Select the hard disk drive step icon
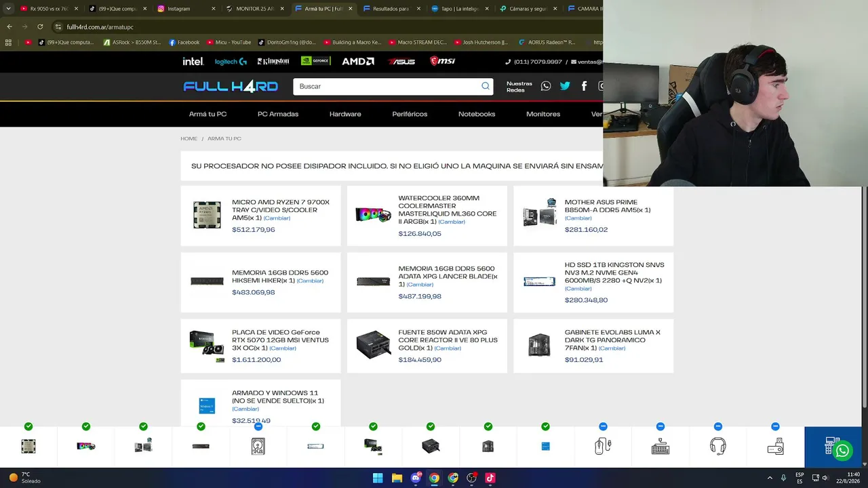Screen dimensions: 868x488 click(258, 446)
